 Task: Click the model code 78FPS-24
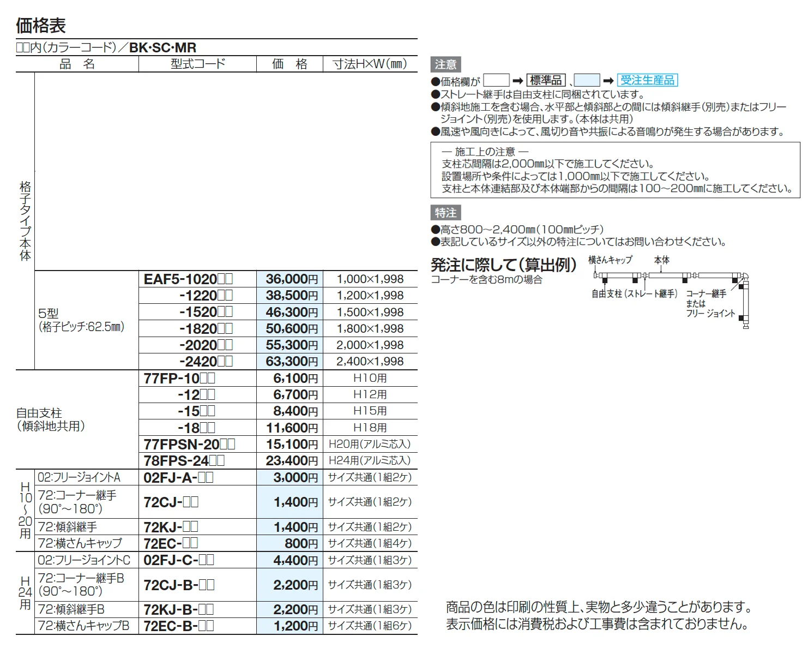pos(184,461)
